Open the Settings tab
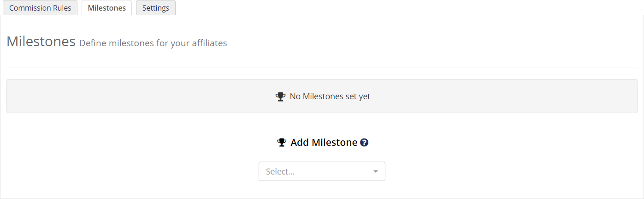Image resolution: width=644 pixels, height=199 pixels. (x=156, y=8)
